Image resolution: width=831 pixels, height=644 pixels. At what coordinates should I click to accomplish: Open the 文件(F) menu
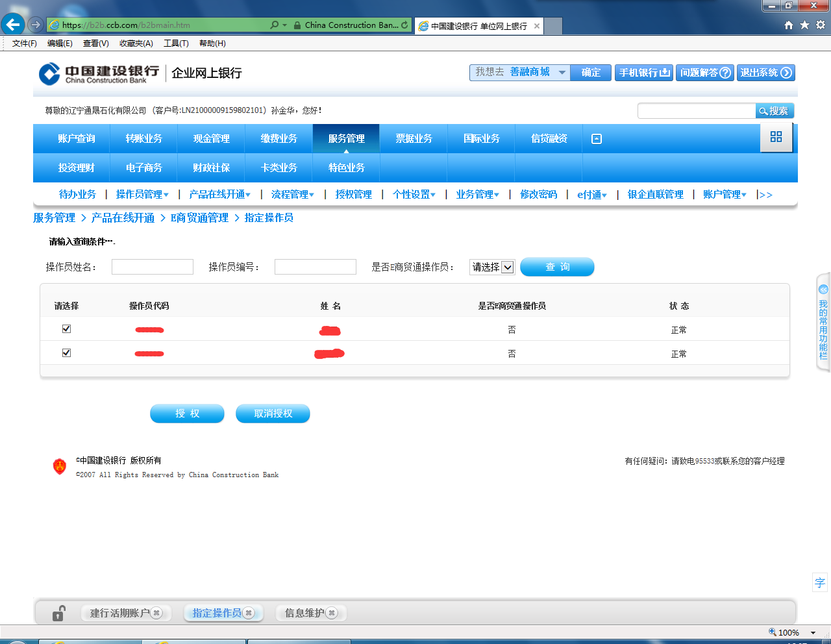click(x=25, y=43)
